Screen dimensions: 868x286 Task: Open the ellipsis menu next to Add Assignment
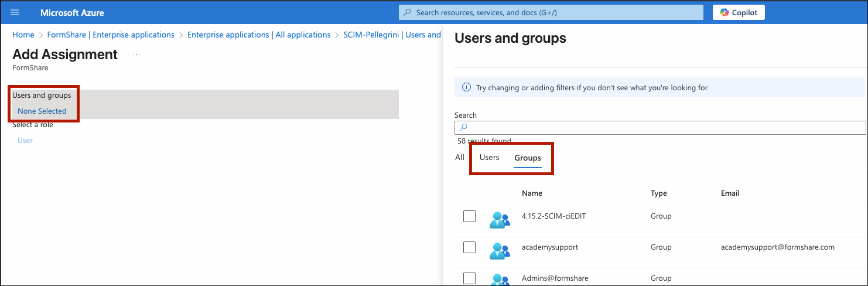click(136, 55)
